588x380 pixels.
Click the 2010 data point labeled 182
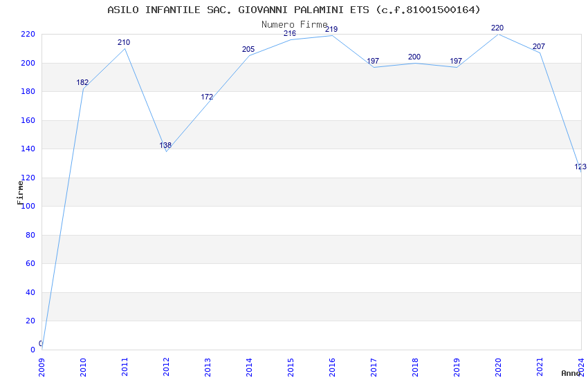(x=83, y=88)
